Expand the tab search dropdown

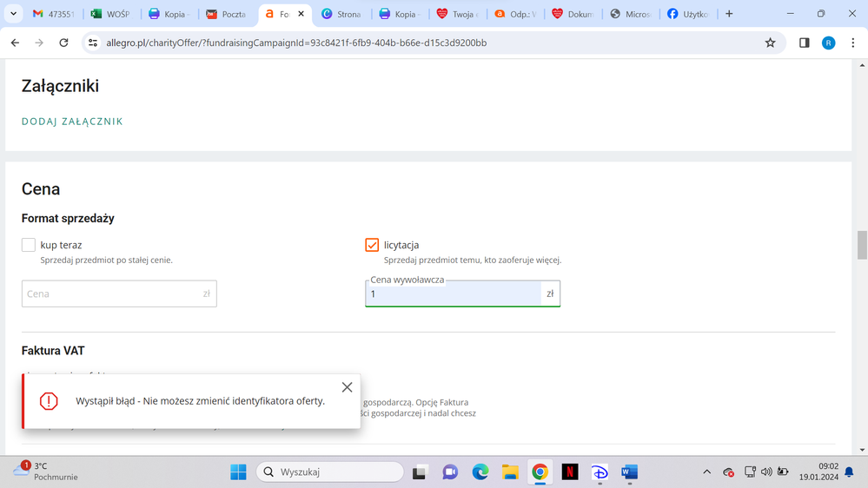click(x=13, y=14)
